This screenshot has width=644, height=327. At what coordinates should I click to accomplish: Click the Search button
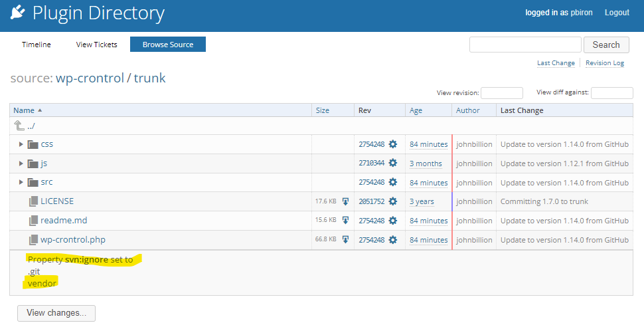606,45
